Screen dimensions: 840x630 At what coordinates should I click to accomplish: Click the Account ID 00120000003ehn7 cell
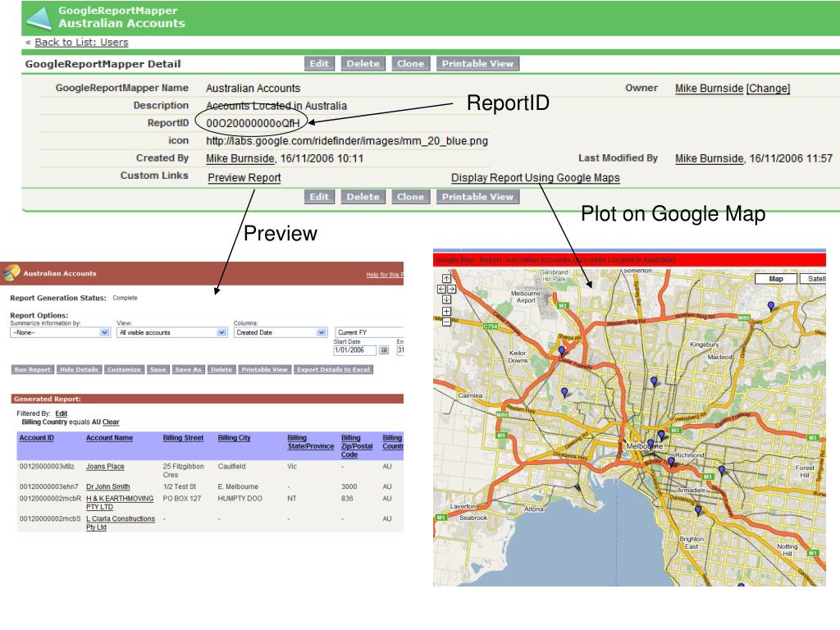(x=48, y=487)
